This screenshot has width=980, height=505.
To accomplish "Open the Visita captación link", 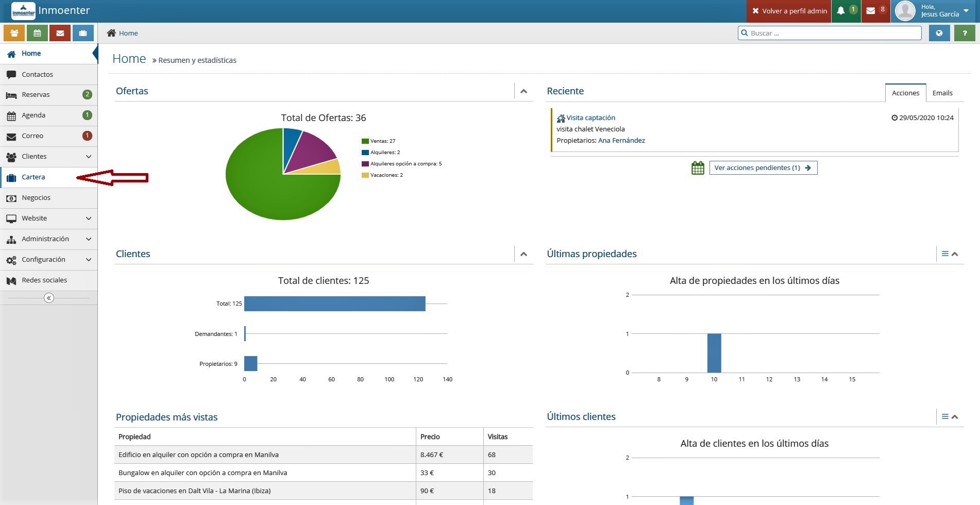I will pyautogui.click(x=590, y=118).
